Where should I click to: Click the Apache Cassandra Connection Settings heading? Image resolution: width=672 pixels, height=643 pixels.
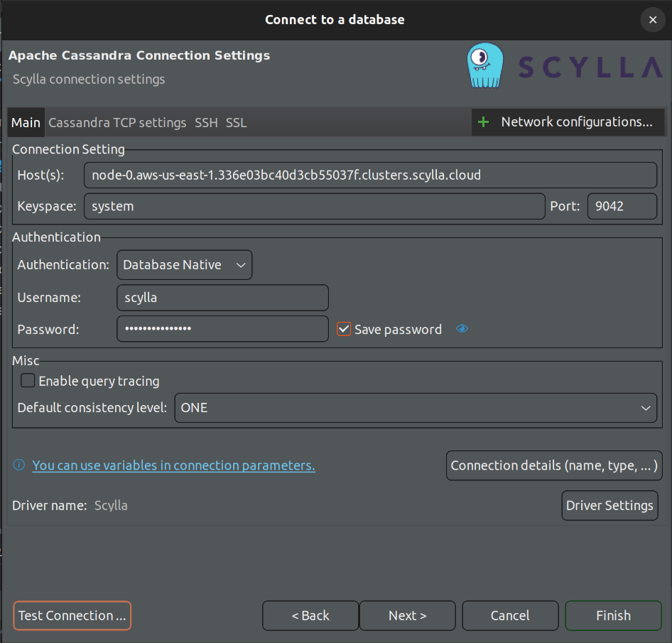tap(139, 55)
